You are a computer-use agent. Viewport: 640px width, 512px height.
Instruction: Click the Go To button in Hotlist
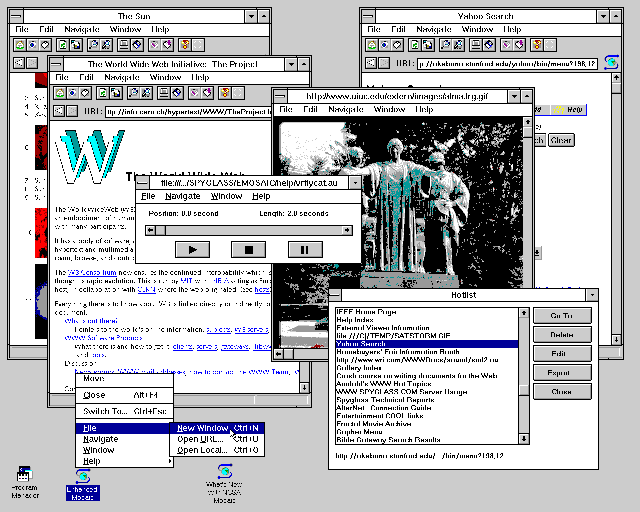tap(562, 316)
